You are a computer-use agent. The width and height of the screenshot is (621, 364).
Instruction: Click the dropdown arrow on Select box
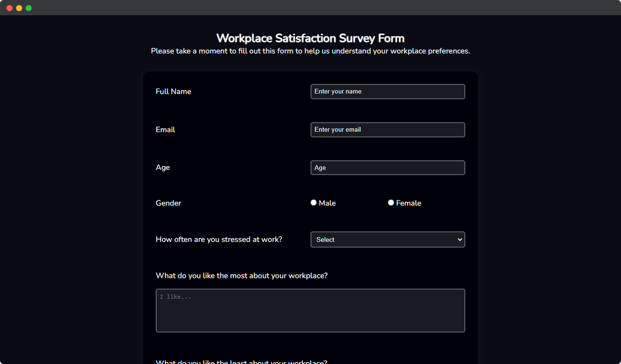[460, 239]
